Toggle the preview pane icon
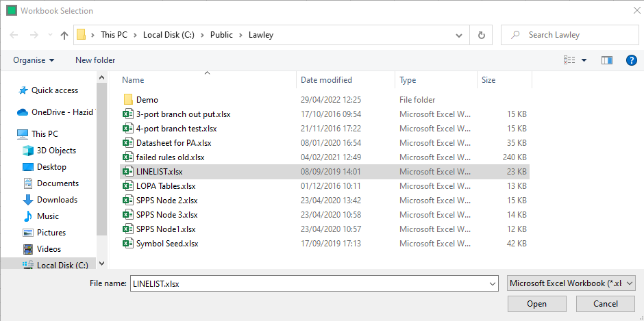Image resolution: width=644 pixels, height=321 pixels. pyautogui.click(x=606, y=60)
